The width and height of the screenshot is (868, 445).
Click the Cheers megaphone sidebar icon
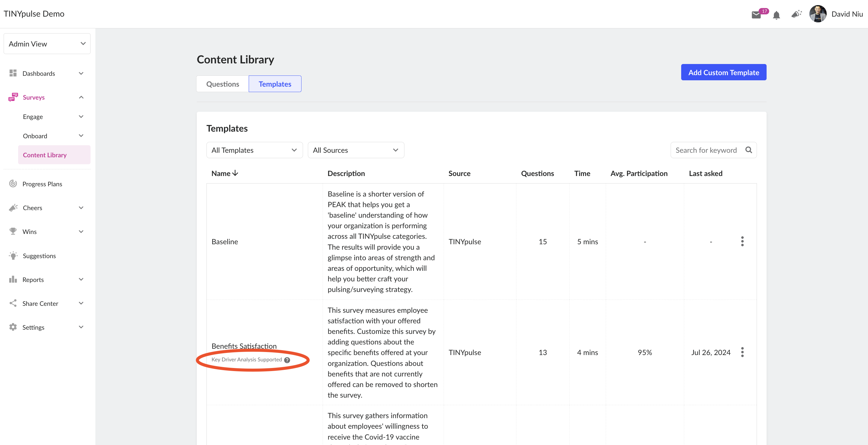click(13, 208)
